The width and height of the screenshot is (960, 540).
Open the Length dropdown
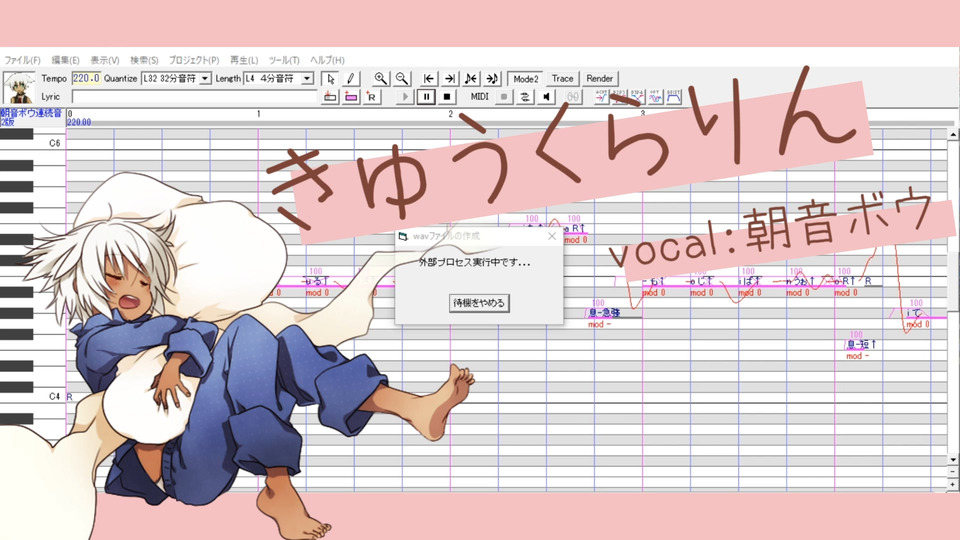tap(279, 78)
